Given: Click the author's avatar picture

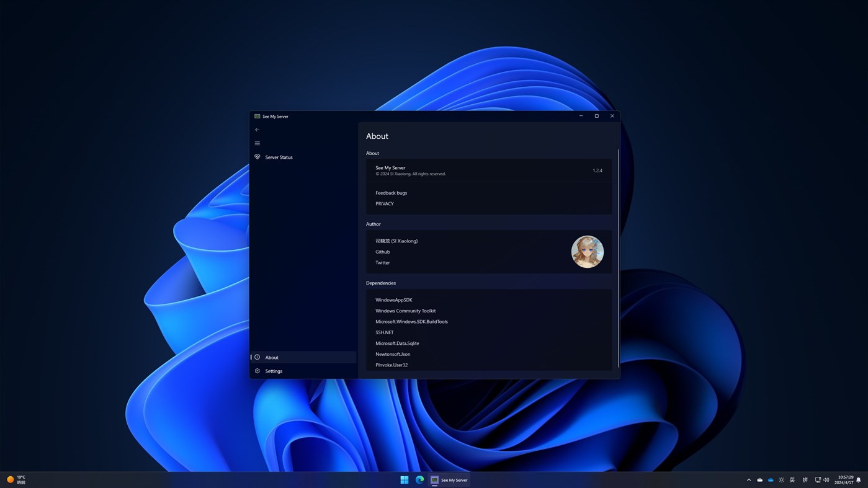Looking at the screenshot, I should [587, 251].
